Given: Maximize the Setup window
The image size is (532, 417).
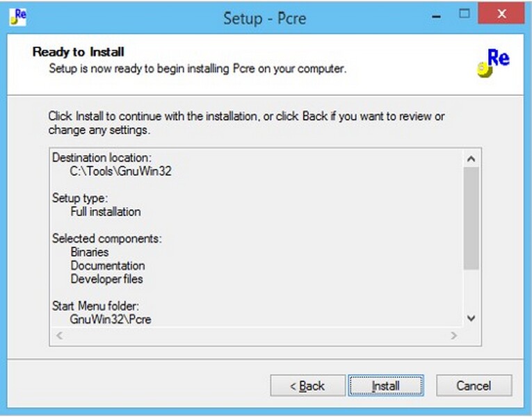Looking at the screenshot, I should click(x=465, y=14).
